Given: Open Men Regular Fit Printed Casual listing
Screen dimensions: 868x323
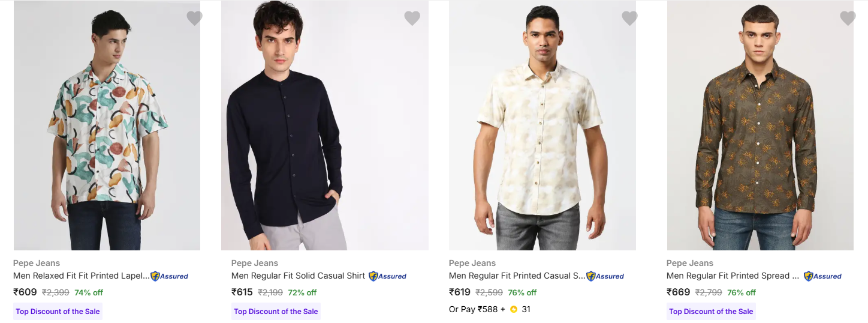Looking at the screenshot, I should 516,276.
